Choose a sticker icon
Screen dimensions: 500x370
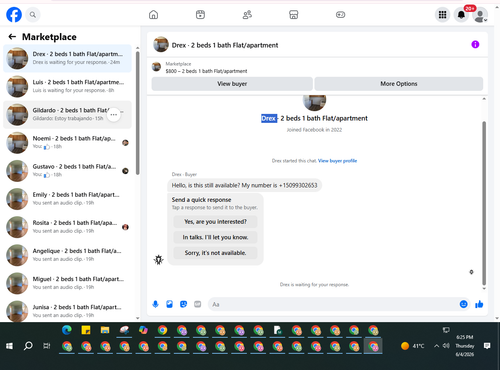click(x=183, y=304)
